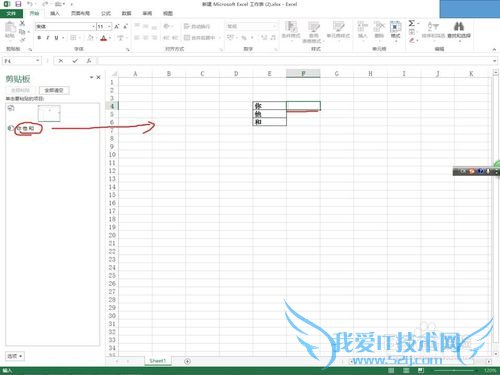Screen dimensions: 500x375
Task: Select cell E4 containing 你
Action: click(269, 106)
